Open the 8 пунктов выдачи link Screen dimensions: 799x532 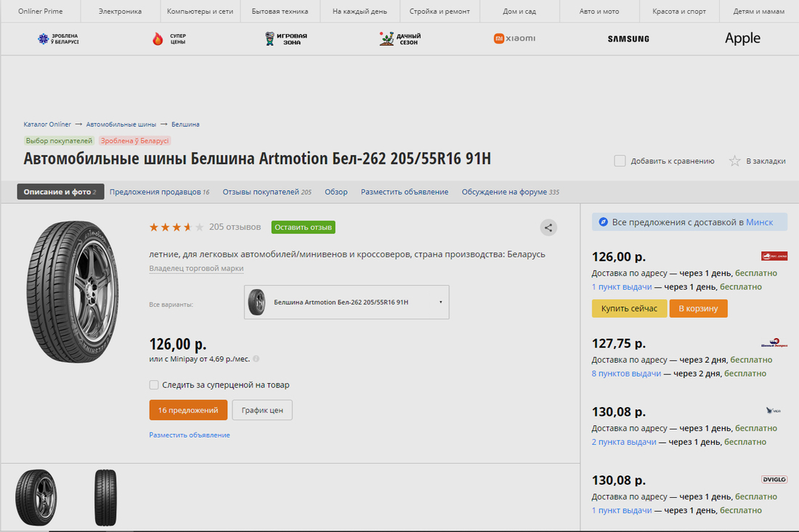(x=626, y=374)
